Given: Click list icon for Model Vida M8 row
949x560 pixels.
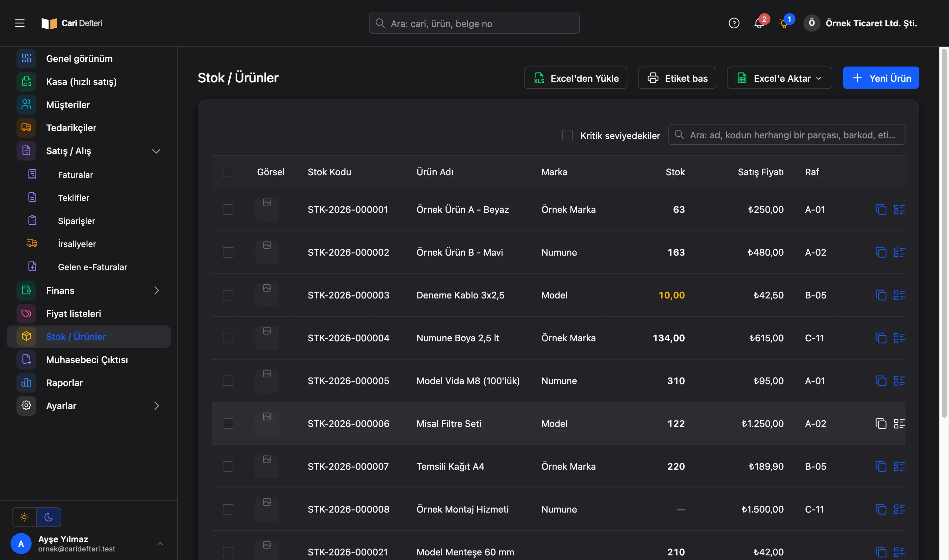Looking at the screenshot, I should pyautogui.click(x=899, y=381).
